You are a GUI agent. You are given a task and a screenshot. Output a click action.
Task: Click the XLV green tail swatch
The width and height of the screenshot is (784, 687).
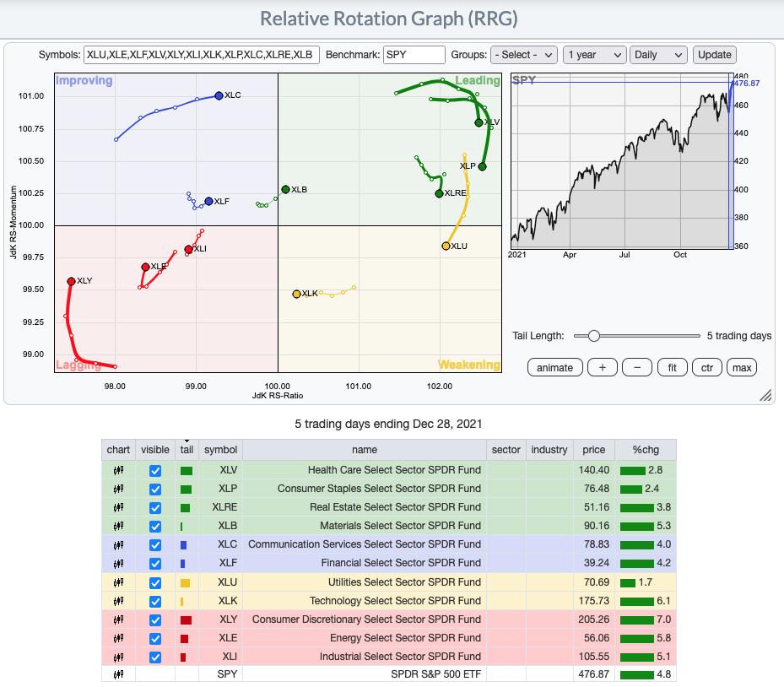pos(186,471)
